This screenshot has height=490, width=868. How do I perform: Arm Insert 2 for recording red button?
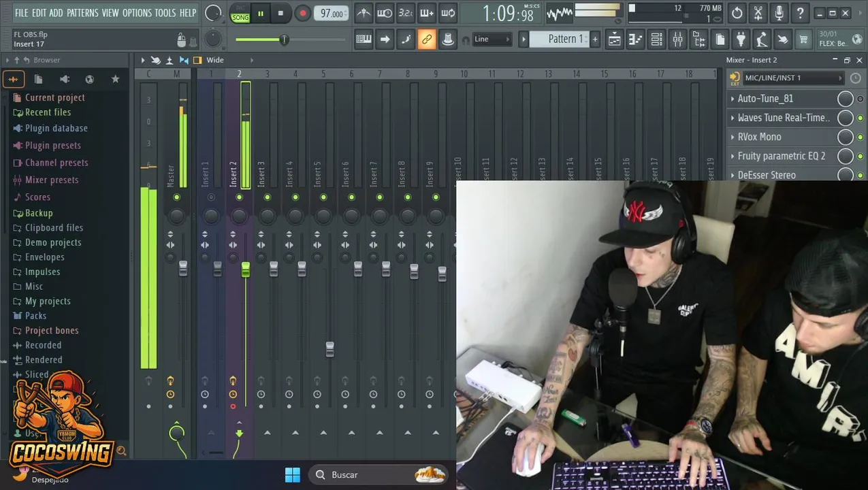click(233, 407)
